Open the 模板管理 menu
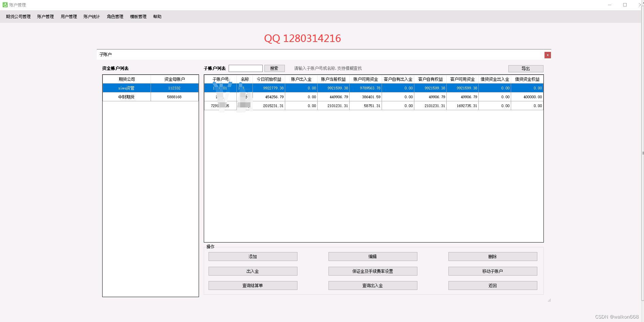Viewport: 644px width, 322px height. coord(138,16)
